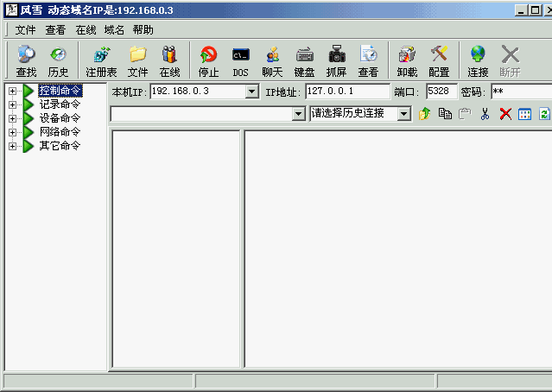Open the 聊天 (Chat) tool
The width and height of the screenshot is (552, 392).
[x=272, y=60]
